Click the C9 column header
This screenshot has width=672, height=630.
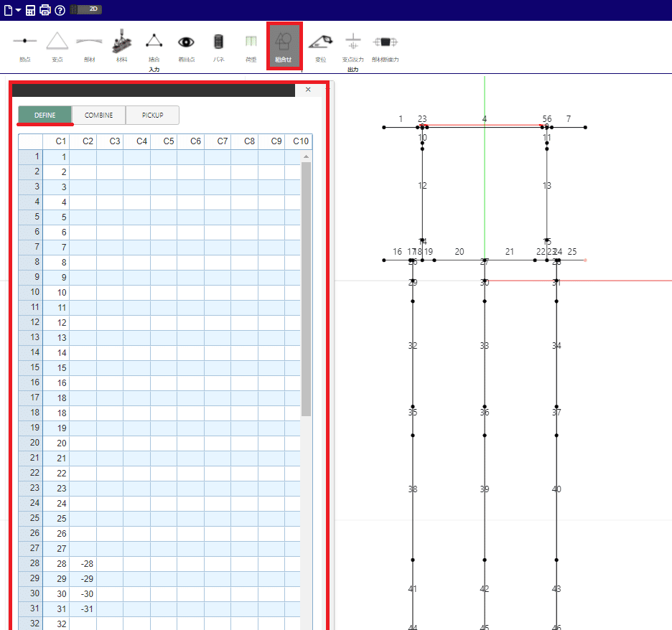271,141
